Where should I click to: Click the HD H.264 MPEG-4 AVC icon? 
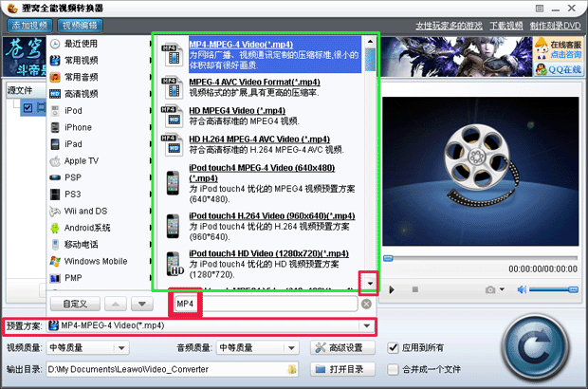tap(172, 145)
